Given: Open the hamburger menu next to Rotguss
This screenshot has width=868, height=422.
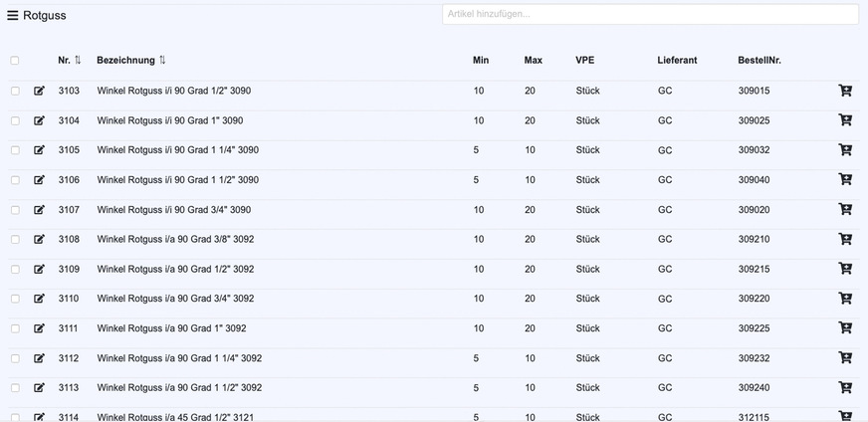Looking at the screenshot, I should 13,15.
